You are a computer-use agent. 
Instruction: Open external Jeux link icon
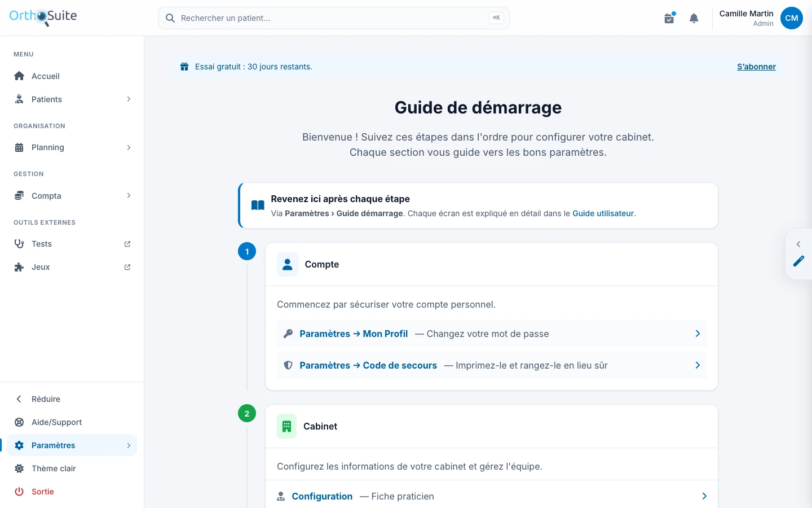tap(127, 267)
